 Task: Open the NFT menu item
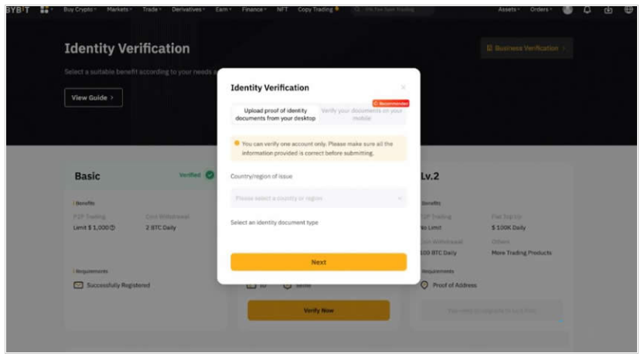pos(282,9)
